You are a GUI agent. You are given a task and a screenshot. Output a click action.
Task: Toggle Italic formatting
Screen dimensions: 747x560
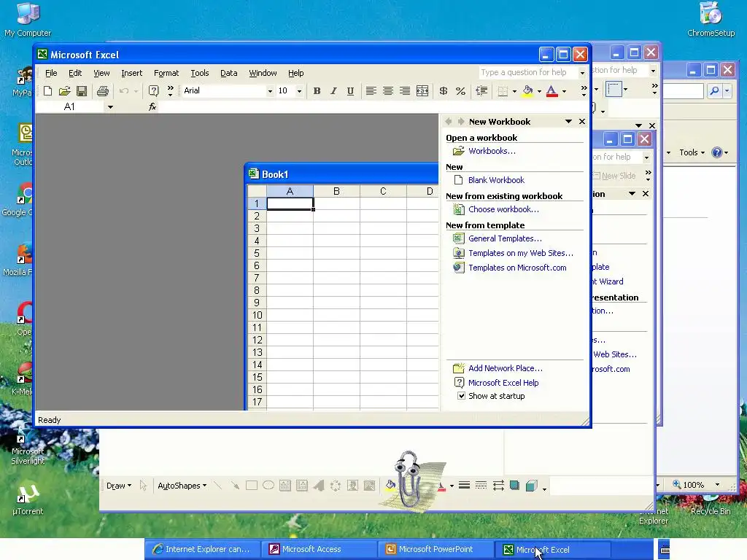tap(333, 91)
